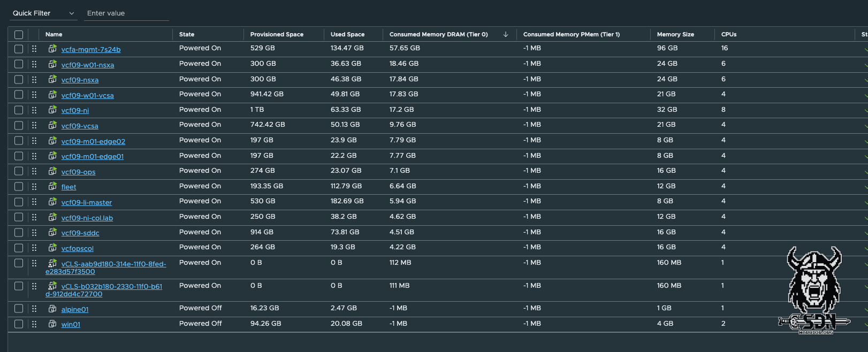Click the drag handle icon for vcf09-ni row
The image size is (868, 352).
(34, 110)
